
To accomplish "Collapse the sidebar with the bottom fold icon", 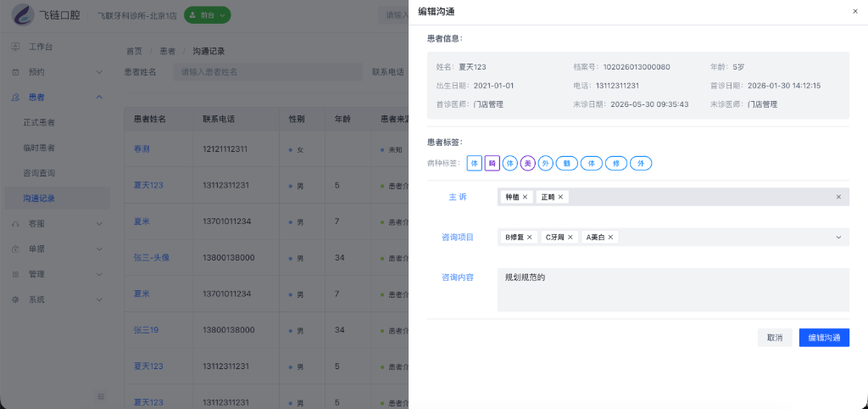I will pos(101,395).
